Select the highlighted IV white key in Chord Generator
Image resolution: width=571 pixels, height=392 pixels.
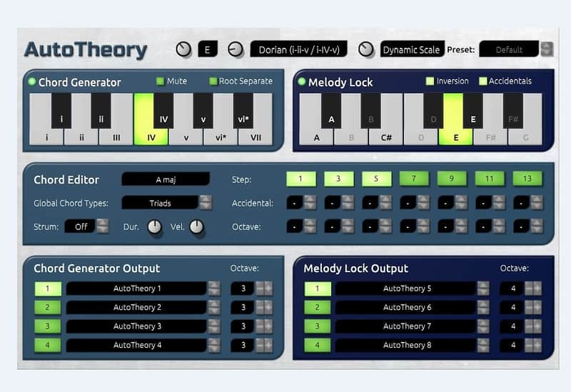[x=151, y=137]
